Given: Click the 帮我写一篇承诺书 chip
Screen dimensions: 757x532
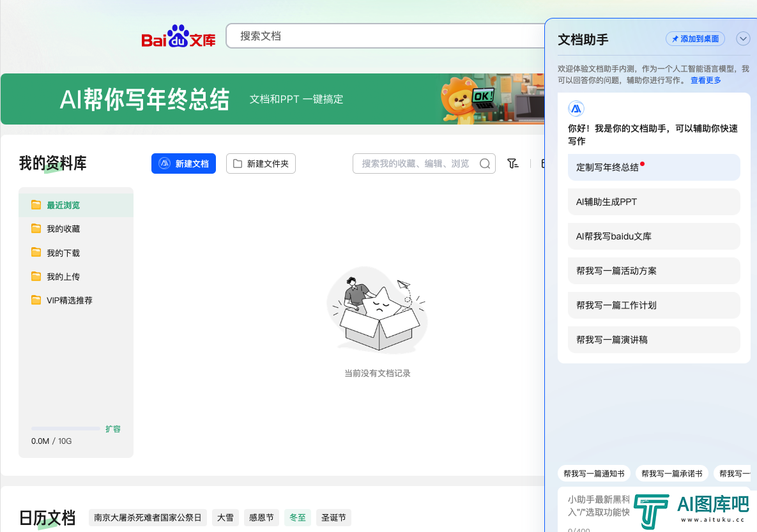Looking at the screenshot, I should click(x=671, y=474).
